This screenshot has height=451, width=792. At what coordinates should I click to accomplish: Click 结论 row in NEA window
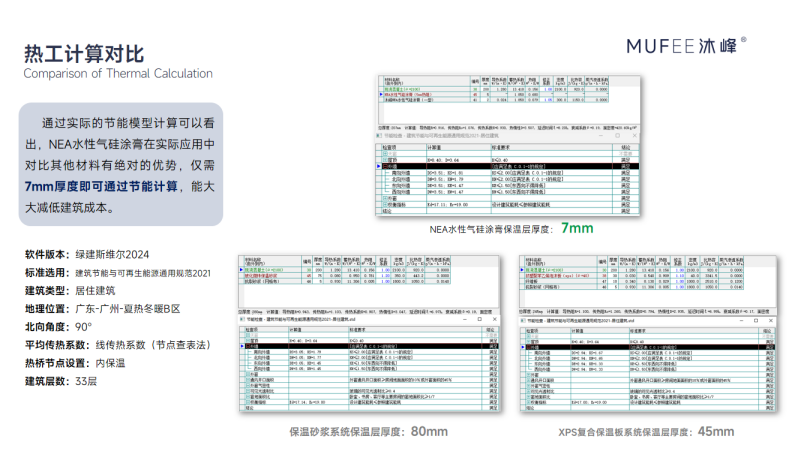tap(508, 211)
